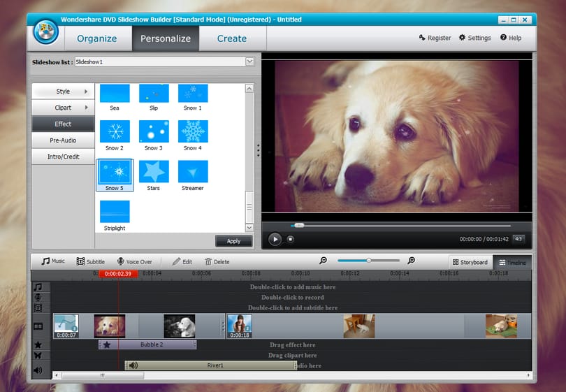Click the Play button in preview
The image size is (566, 392).
(x=275, y=239)
